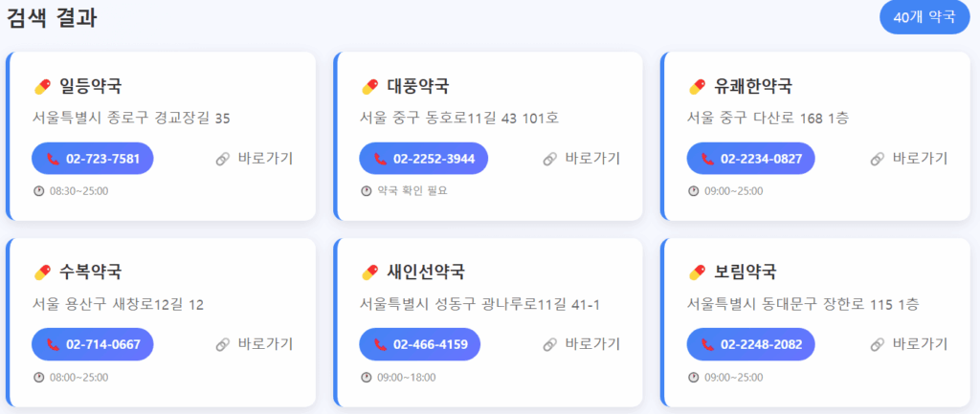Click the pill icon next to 보림약국
Screen dimensions: 980x414
point(697,272)
